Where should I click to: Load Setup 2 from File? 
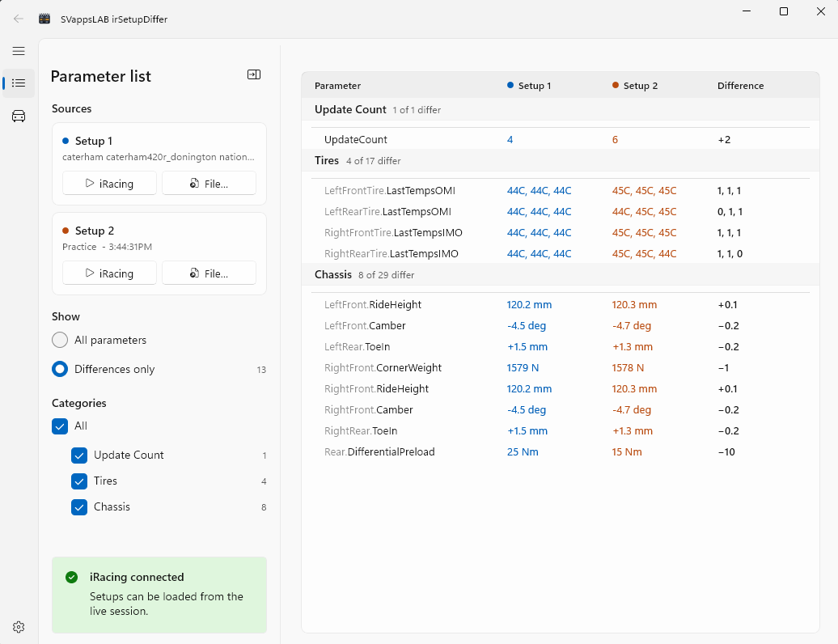(x=209, y=273)
